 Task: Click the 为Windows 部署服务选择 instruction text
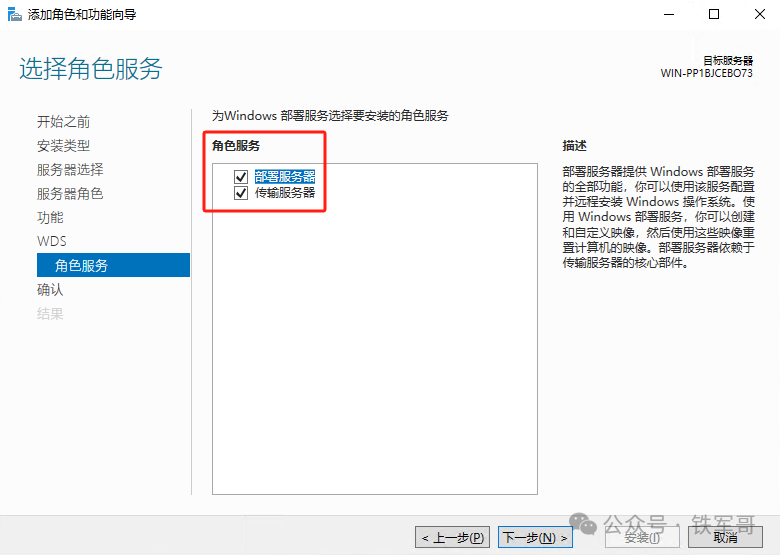coord(330,116)
